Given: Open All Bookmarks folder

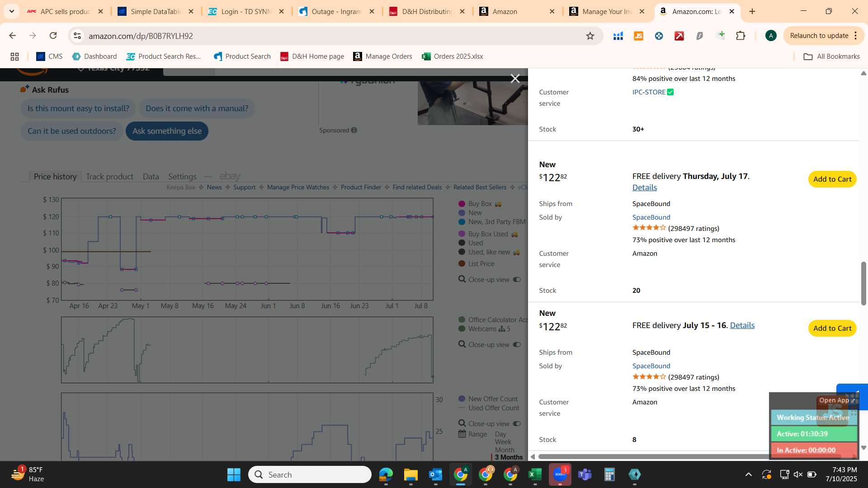Looking at the screenshot, I should point(831,56).
